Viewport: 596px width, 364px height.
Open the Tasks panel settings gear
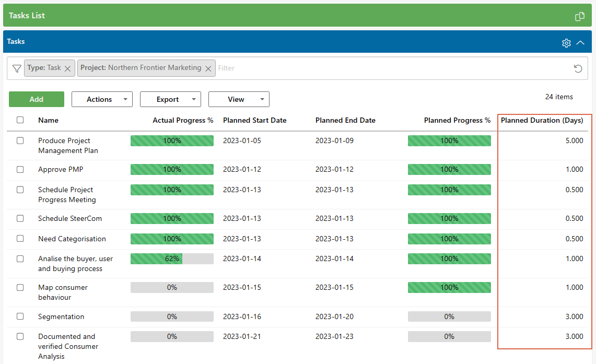(566, 43)
